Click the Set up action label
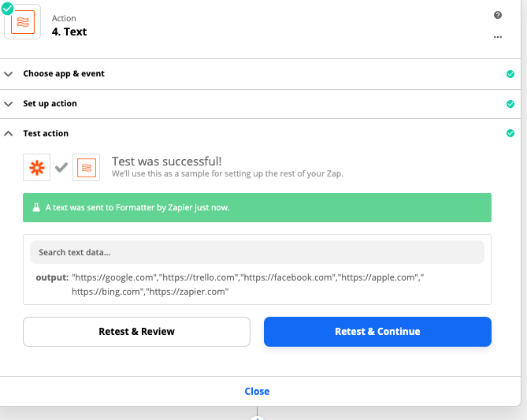The height and width of the screenshot is (420, 527). point(50,103)
